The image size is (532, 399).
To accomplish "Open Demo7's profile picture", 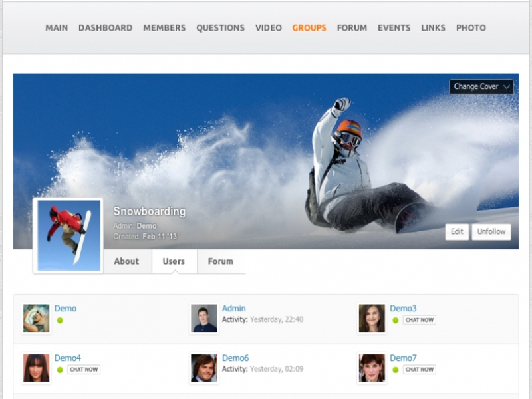I will click(371, 368).
